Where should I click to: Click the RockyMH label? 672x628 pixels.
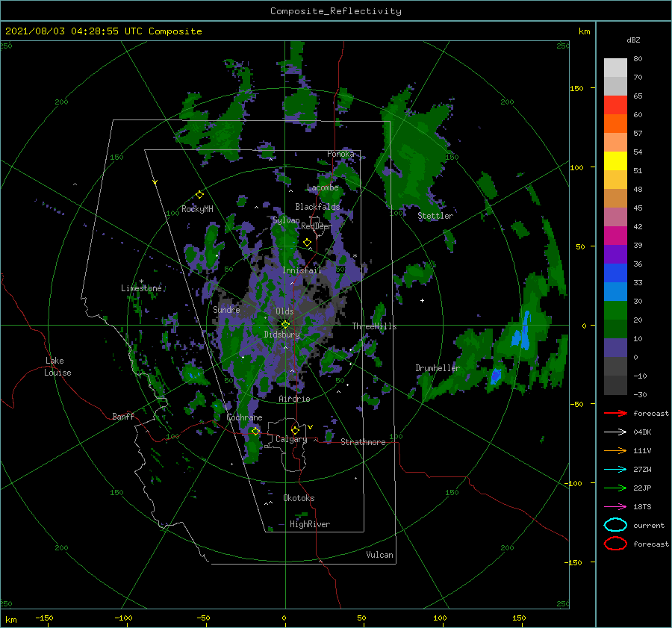pos(197,209)
